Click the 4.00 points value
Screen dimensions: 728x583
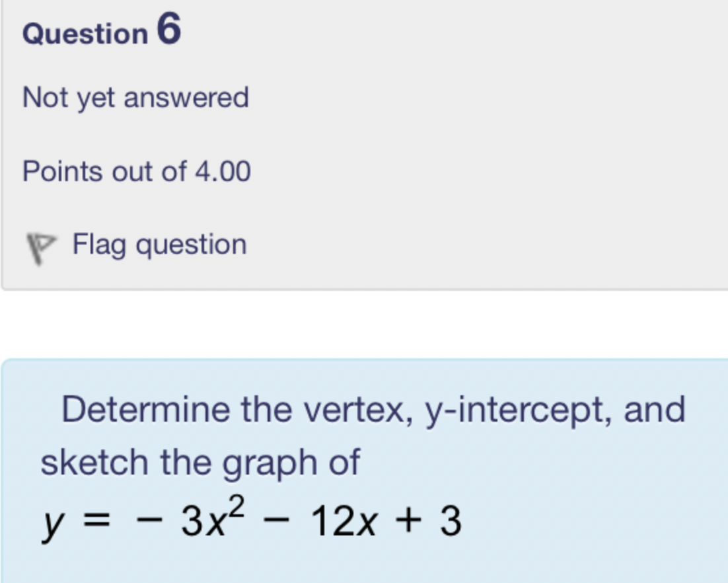223,172
